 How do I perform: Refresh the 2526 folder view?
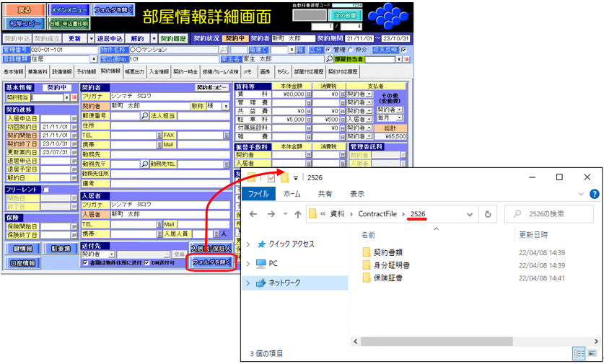(488, 214)
